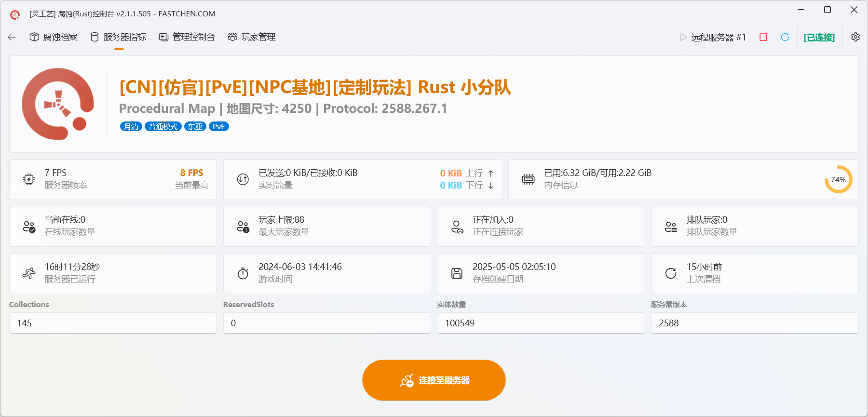
Task: Click the 排队玩家:0 text
Action: coord(707,220)
